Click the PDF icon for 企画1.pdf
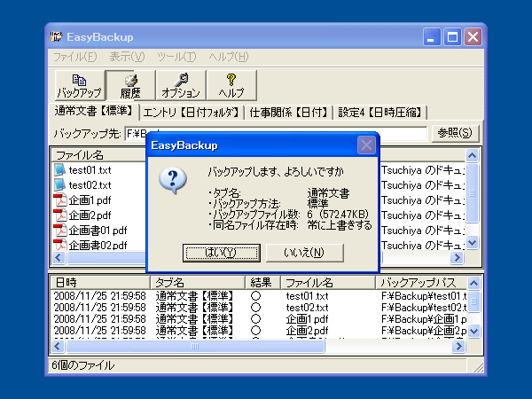This screenshot has width=532, height=399. (x=60, y=199)
